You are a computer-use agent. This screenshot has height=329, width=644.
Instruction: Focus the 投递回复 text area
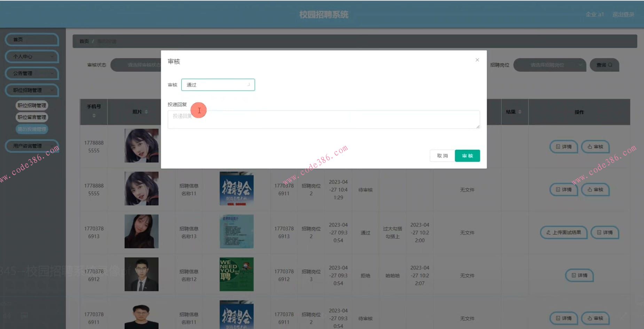324,119
